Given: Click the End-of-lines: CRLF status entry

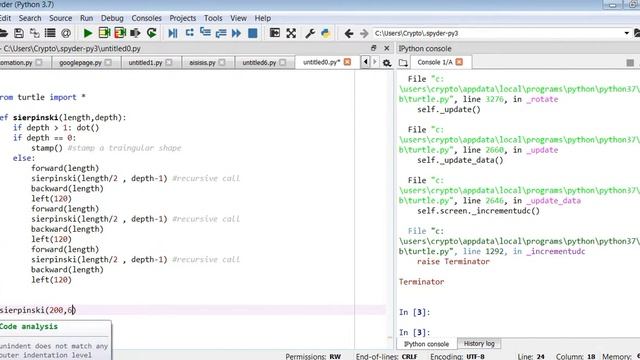Looking at the screenshot, I should pyautogui.click(x=387, y=356).
